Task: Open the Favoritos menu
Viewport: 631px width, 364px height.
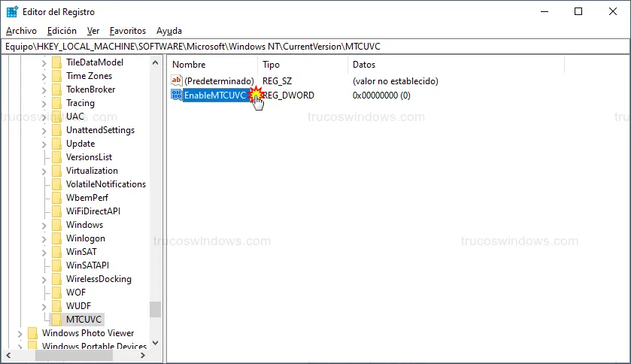Action: pyautogui.click(x=127, y=31)
